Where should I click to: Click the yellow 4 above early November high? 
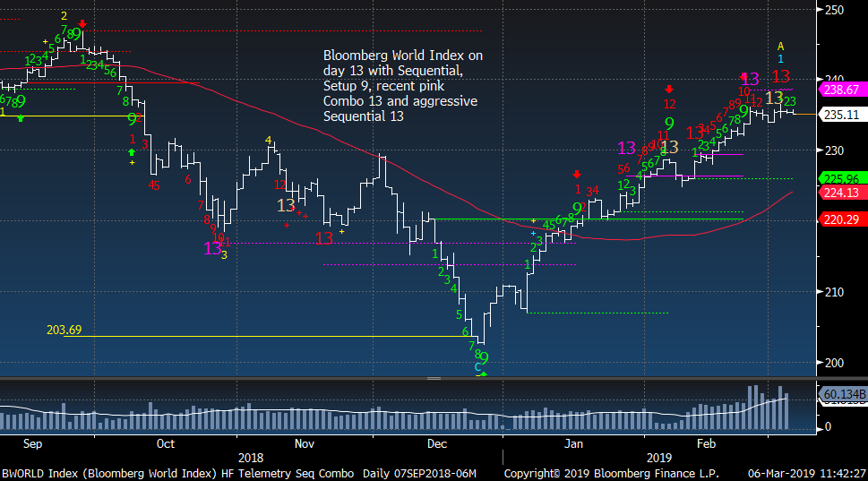[x=269, y=141]
